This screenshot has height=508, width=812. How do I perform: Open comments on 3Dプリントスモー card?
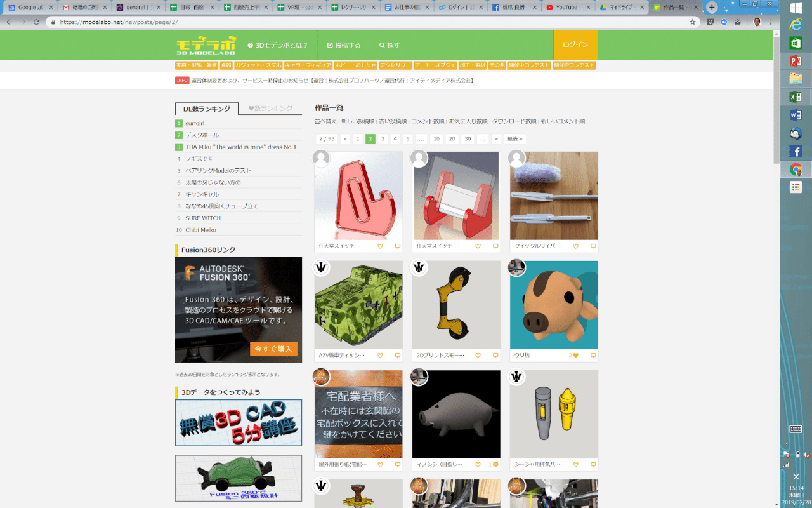pos(495,356)
